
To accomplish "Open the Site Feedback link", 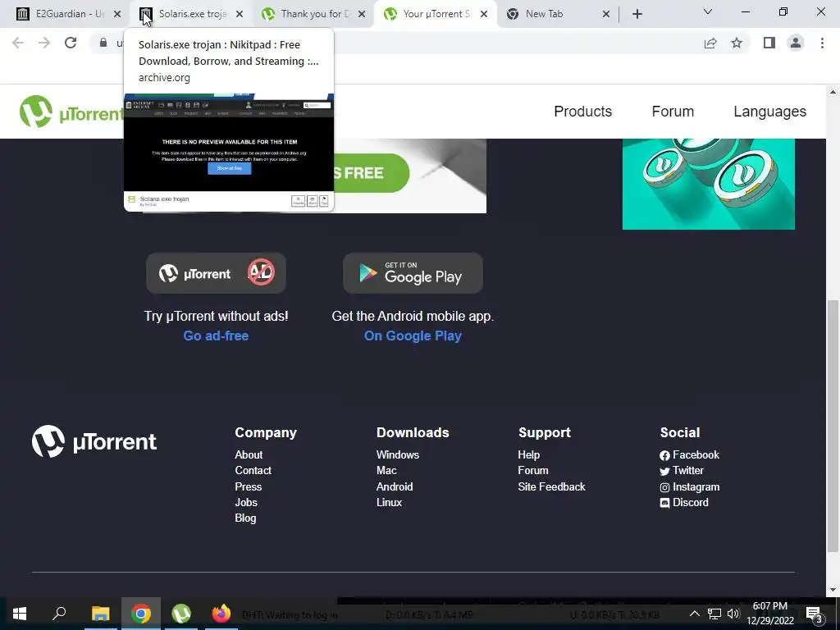I will coord(551,486).
